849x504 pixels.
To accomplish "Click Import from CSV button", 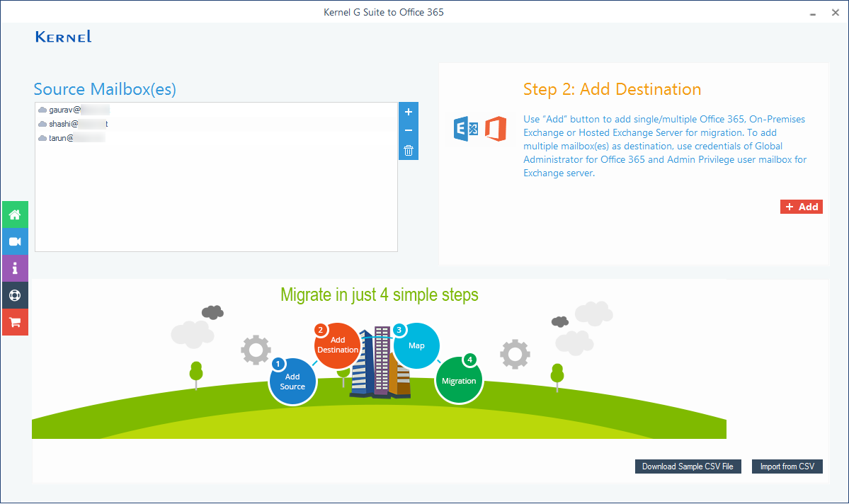I will [x=787, y=466].
